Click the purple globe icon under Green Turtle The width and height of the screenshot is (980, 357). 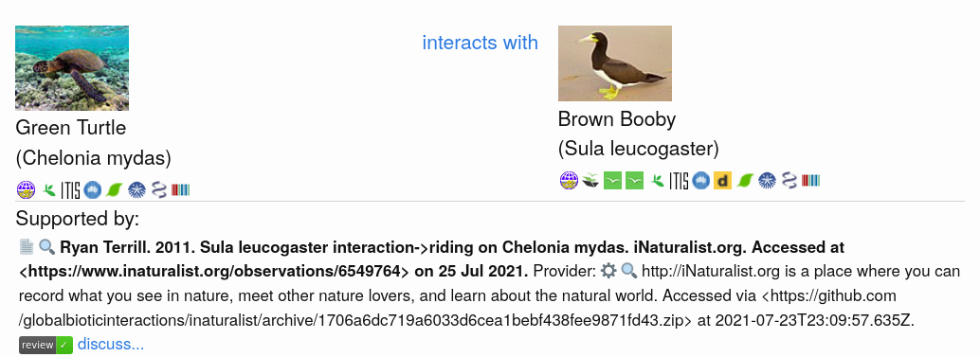27,189
